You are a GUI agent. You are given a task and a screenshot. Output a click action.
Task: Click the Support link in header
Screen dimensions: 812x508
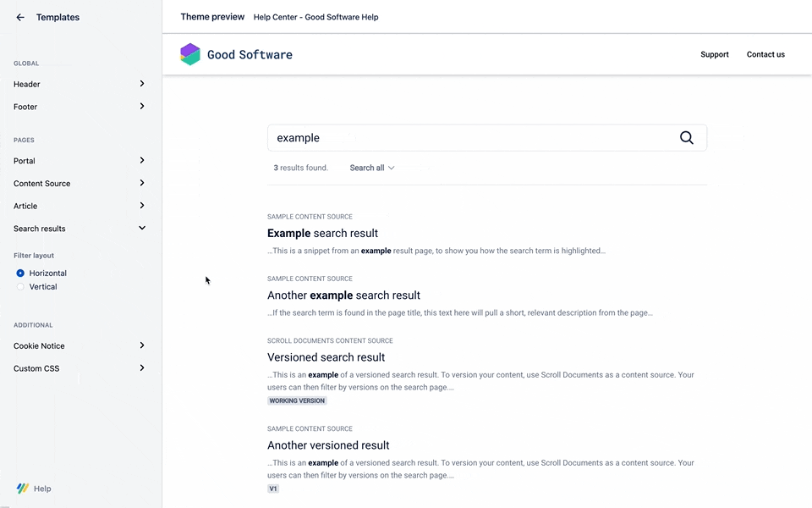click(714, 54)
